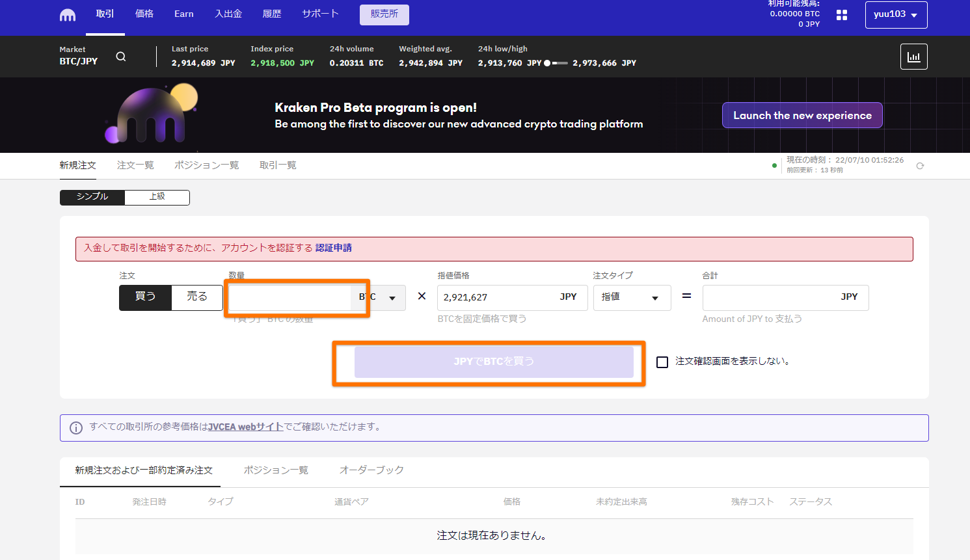
Task: Click the 注文は現在ありません message
Action: pos(494,535)
